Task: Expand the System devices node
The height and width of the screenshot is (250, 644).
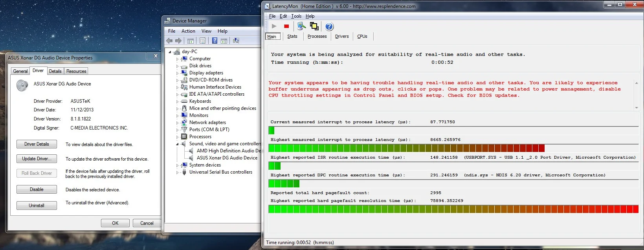Action: (177, 165)
